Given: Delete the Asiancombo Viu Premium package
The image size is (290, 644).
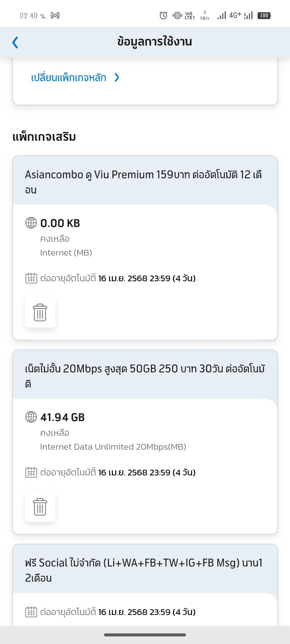Looking at the screenshot, I should click(x=40, y=312).
